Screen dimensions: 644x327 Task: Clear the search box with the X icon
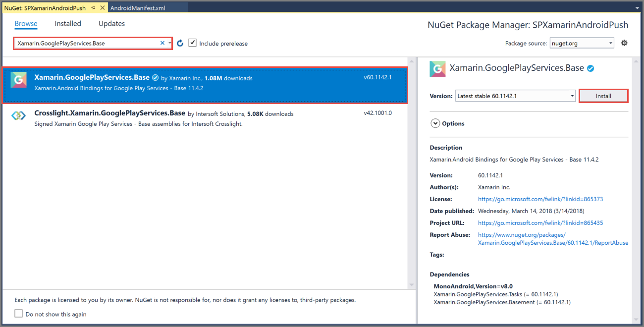[x=162, y=43]
